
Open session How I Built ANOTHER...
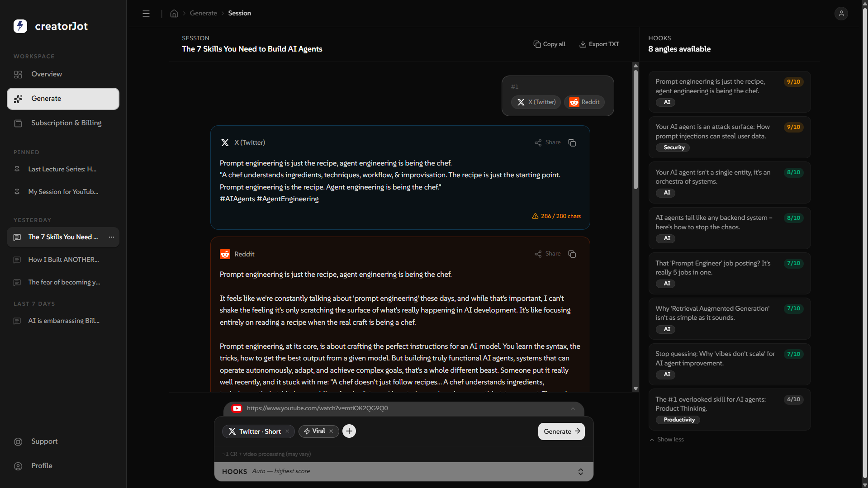click(63, 260)
